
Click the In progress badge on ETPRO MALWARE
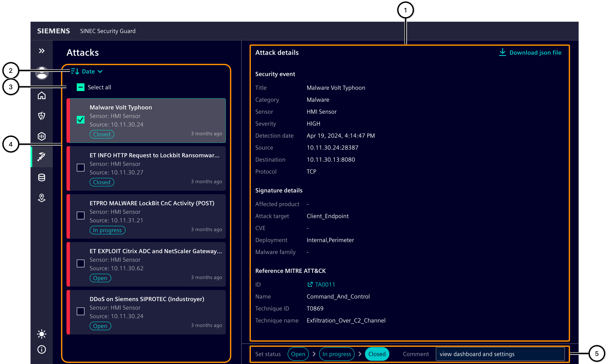(x=107, y=230)
